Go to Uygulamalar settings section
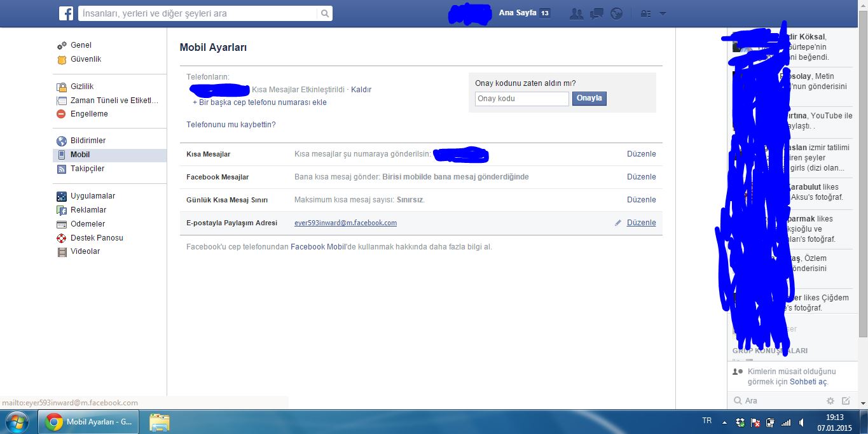The height and width of the screenshot is (434, 868). click(92, 196)
